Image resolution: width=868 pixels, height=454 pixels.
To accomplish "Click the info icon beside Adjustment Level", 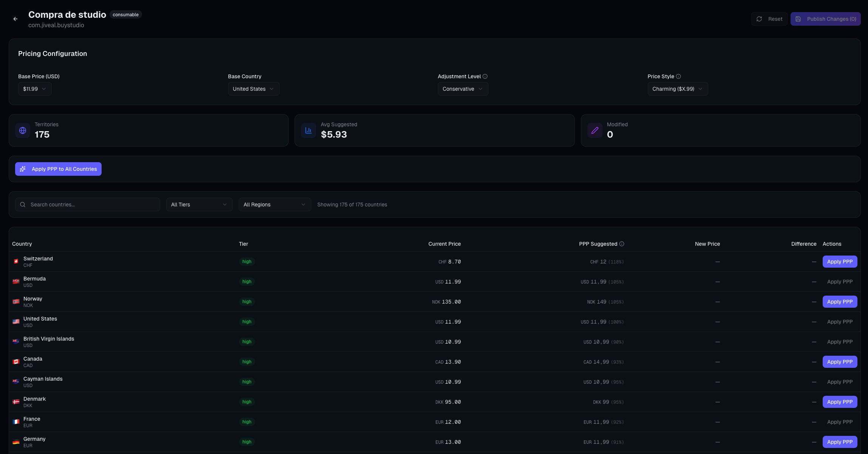I will pos(485,76).
